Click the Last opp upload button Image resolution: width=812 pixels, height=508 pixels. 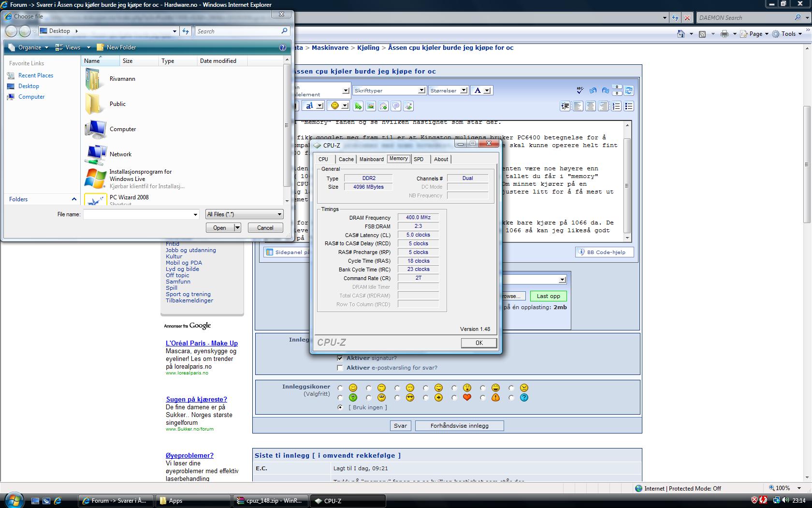pyautogui.click(x=548, y=296)
